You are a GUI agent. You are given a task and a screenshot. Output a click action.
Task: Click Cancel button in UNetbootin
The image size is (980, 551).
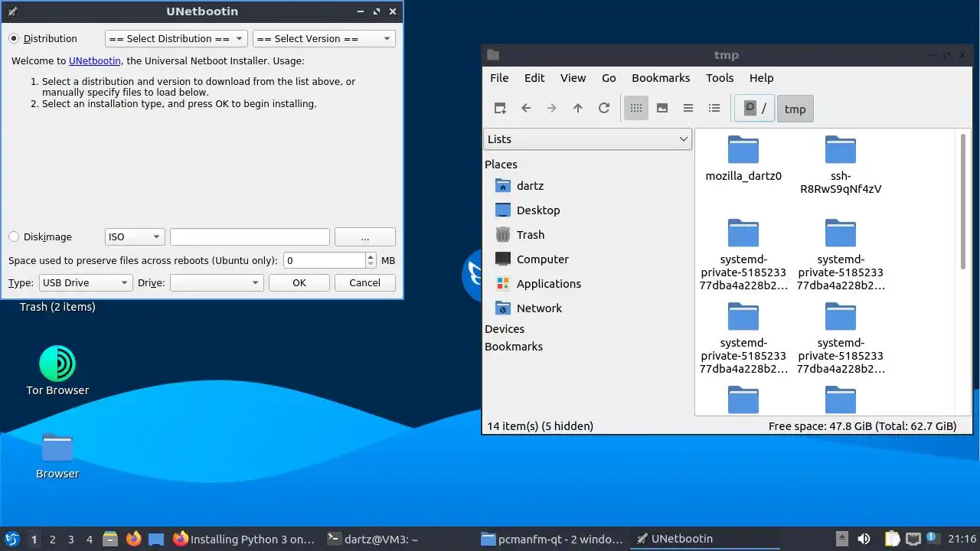[365, 282]
